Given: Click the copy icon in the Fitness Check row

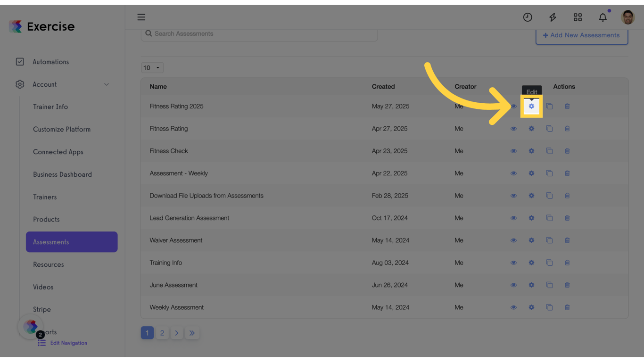Looking at the screenshot, I should tap(549, 151).
